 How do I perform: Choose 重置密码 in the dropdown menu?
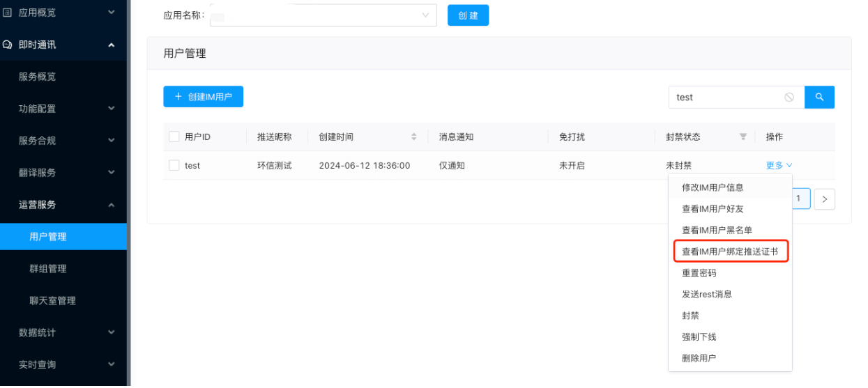click(x=699, y=273)
